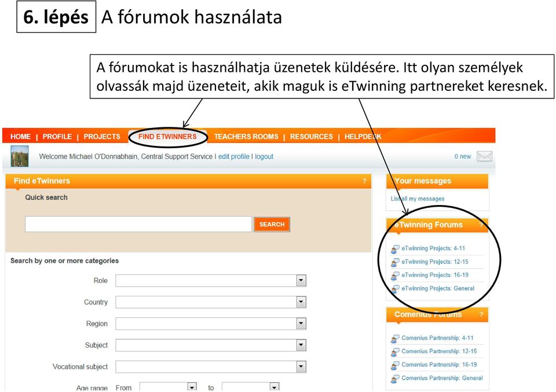
Task: Open eTwinning Projects: 12-15 forum
Action: point(435,262)
